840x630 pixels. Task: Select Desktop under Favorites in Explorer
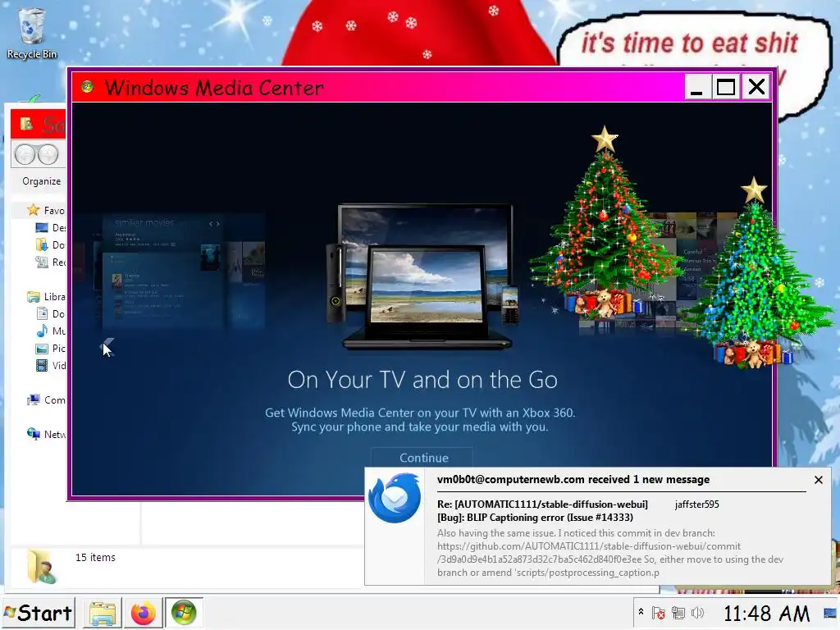[50, 228]
